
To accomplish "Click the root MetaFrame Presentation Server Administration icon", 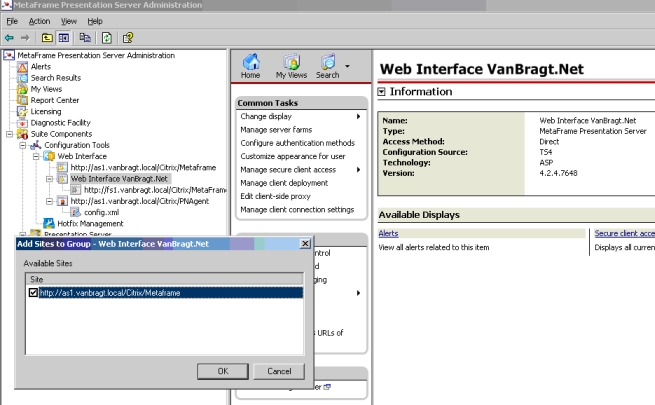I will pyautogui.click(x=9, y=55).
